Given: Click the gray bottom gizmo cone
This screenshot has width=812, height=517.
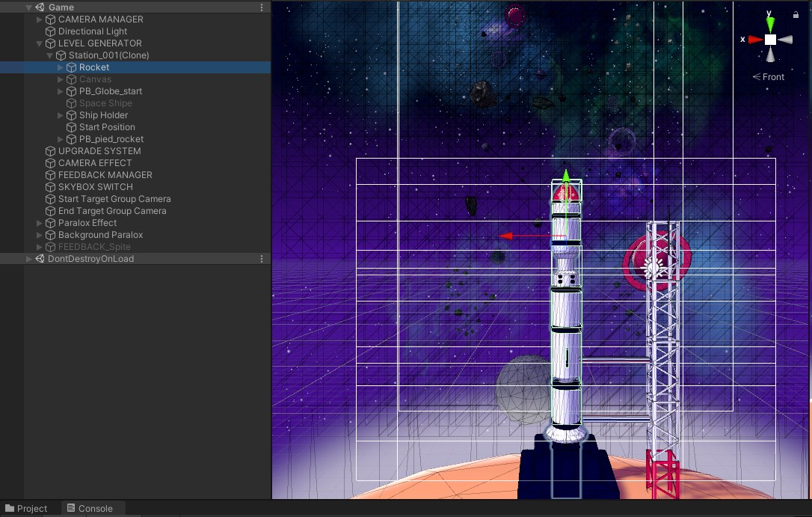Looking at the screenshot, I should point(771,55).
